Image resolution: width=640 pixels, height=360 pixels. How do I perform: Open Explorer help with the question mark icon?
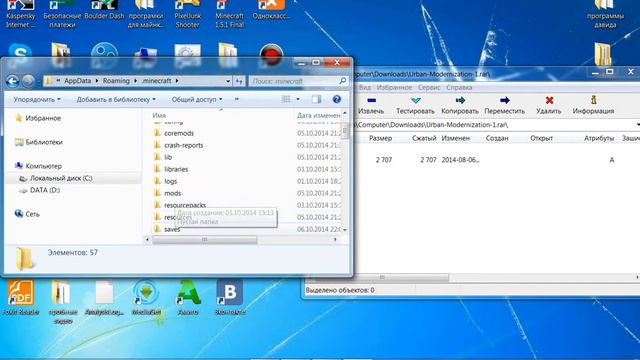(336, 99)
